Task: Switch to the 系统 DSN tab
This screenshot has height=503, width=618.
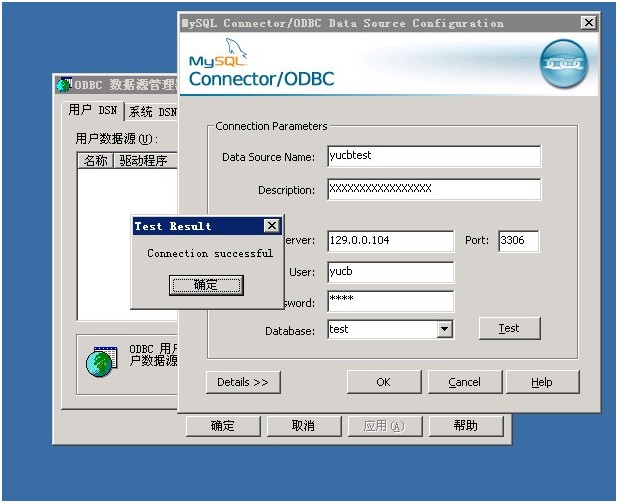Action: [152, 112]
